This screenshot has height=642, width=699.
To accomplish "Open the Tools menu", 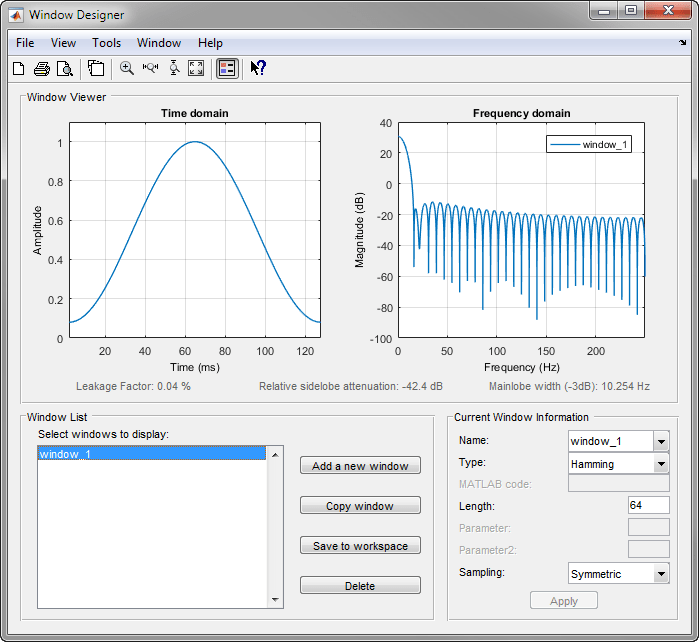I will click(x=107, y=43).
